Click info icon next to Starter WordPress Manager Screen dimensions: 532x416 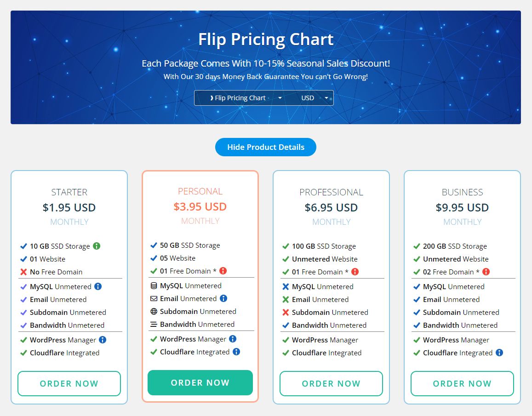103,340
